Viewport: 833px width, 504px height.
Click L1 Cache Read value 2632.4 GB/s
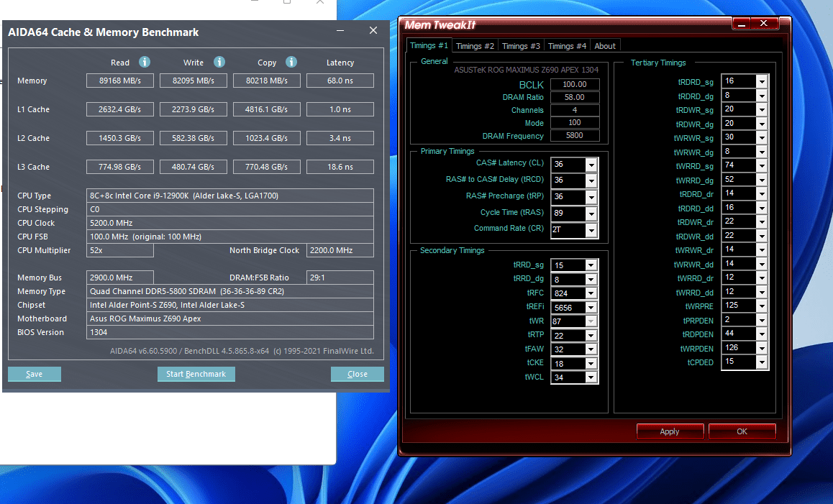[x=120, y=109]
